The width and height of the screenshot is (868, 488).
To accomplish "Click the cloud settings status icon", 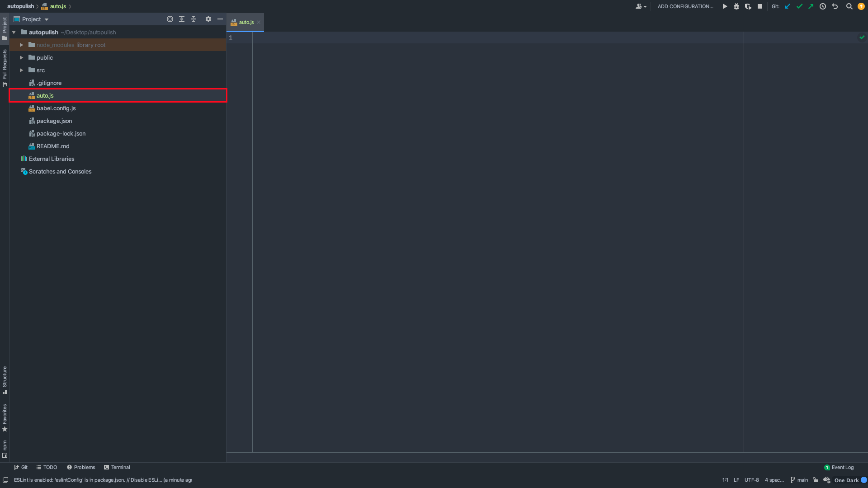I will tap(827, 480).
